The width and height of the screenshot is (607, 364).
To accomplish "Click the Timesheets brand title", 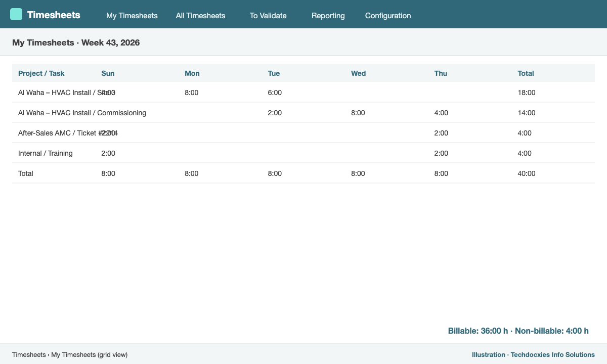I will [x=54, y=15].
